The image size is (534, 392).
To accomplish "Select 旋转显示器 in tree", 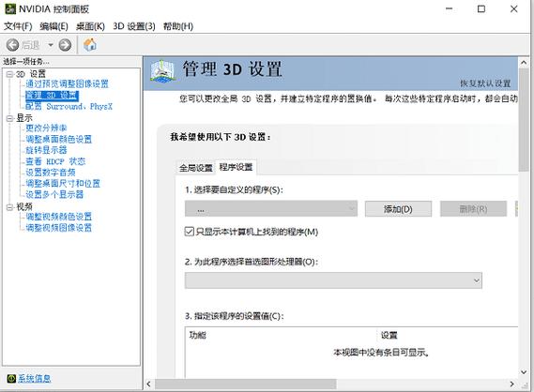I will pyautogui.click(x=46, y=150).
